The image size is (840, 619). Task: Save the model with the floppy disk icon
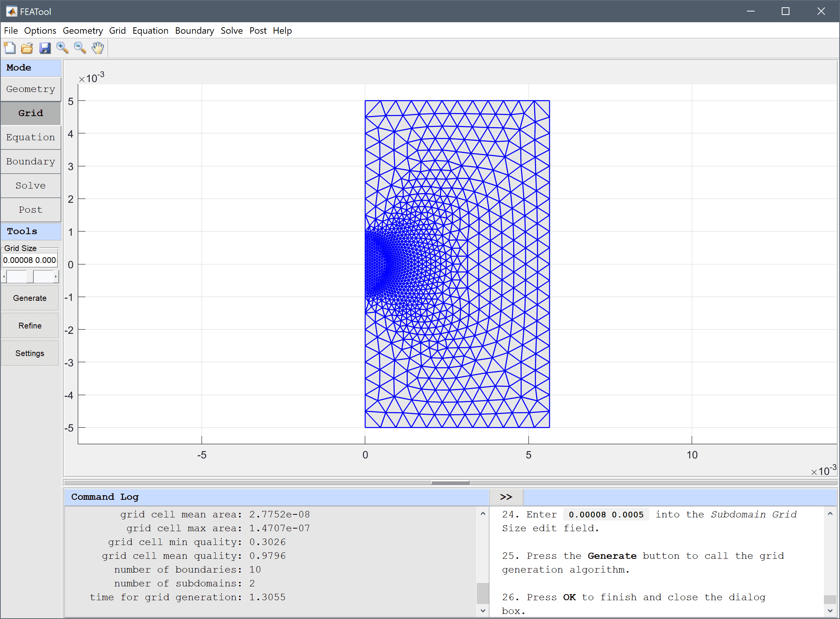point(45,48)
